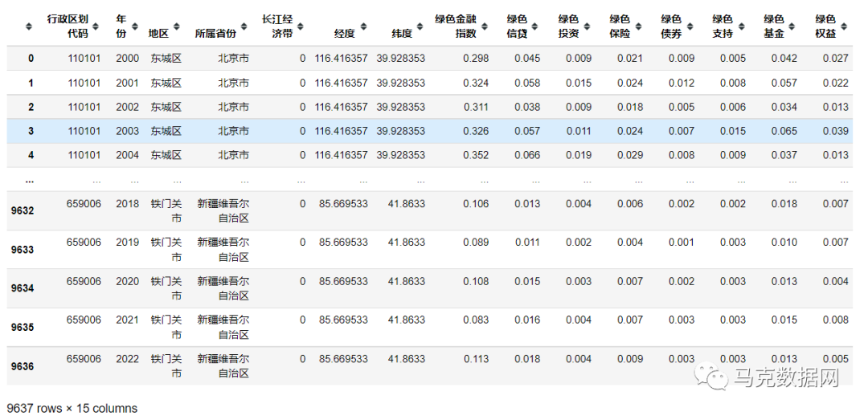
Task: Sort by 所属省份 column arrows
Action: click(244, 26)
